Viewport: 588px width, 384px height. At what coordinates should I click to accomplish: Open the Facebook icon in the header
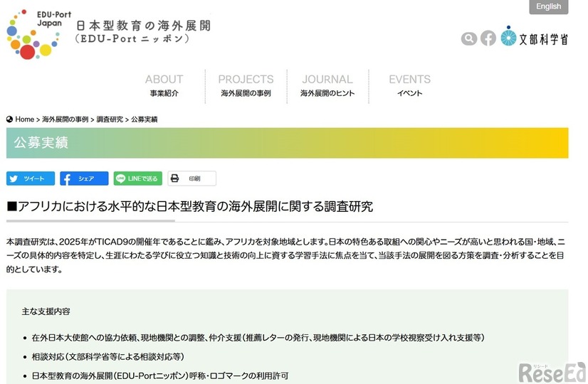click(x=488, y=38)
